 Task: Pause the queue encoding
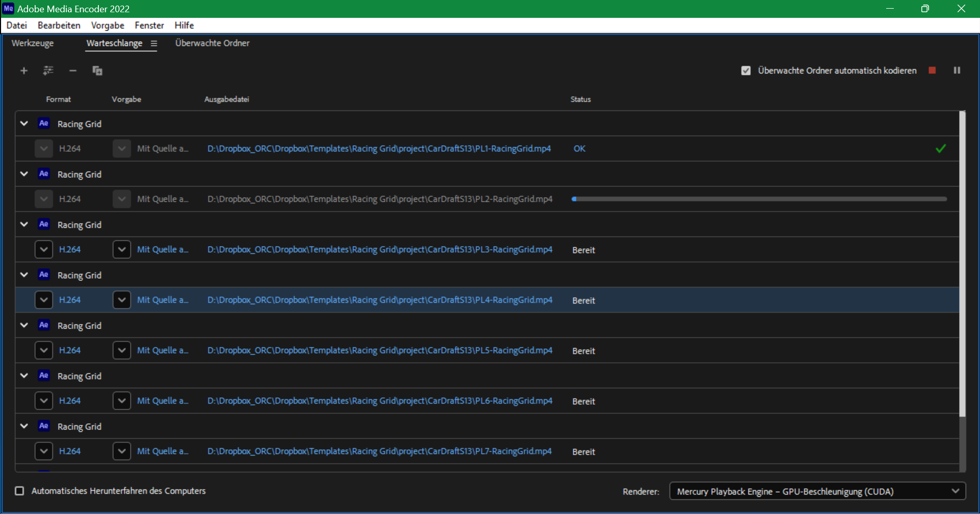point(957,70)
